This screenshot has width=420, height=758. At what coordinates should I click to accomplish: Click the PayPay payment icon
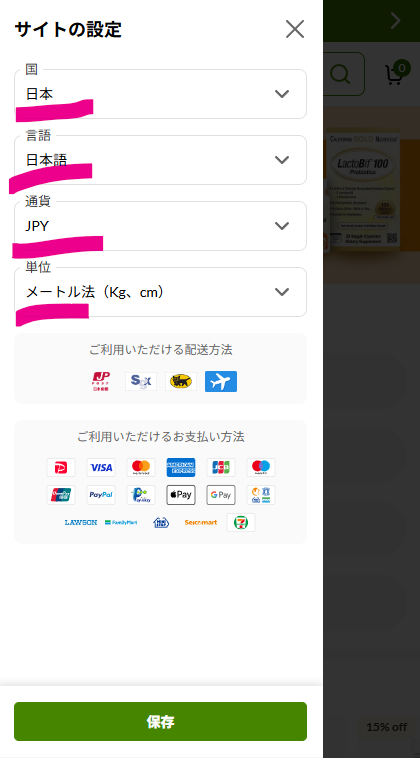click(61, 467)
